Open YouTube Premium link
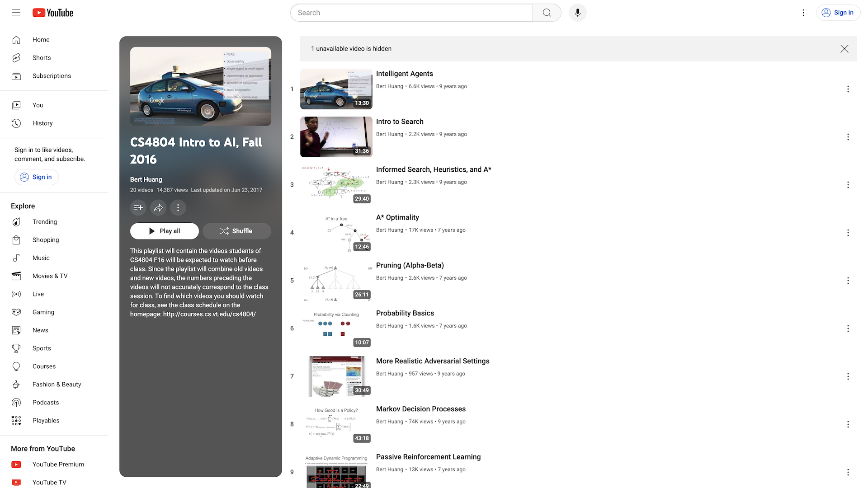Screen dimensions: 868x488 54,465
